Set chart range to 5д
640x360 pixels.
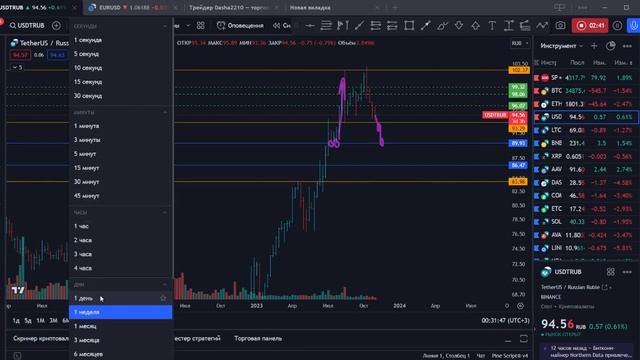pyautogui.click(x=28, y=321)
